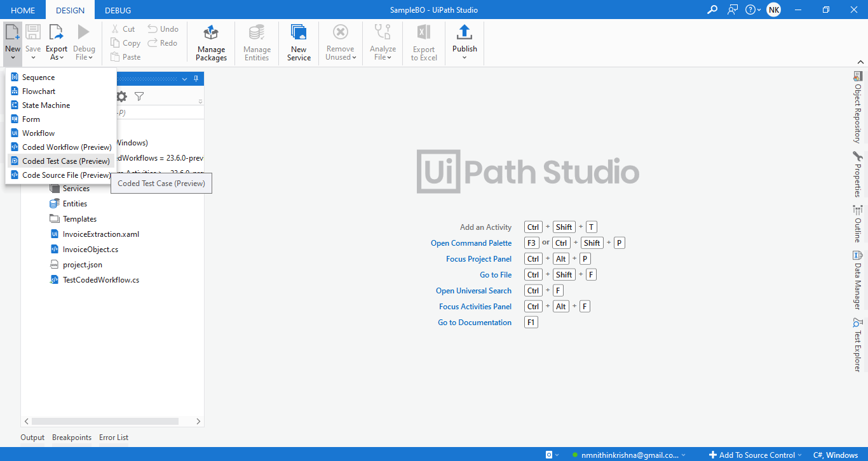The height and width of the screenshot is (461, 868).
Task: Open Manage Packages
Action: 211,43
